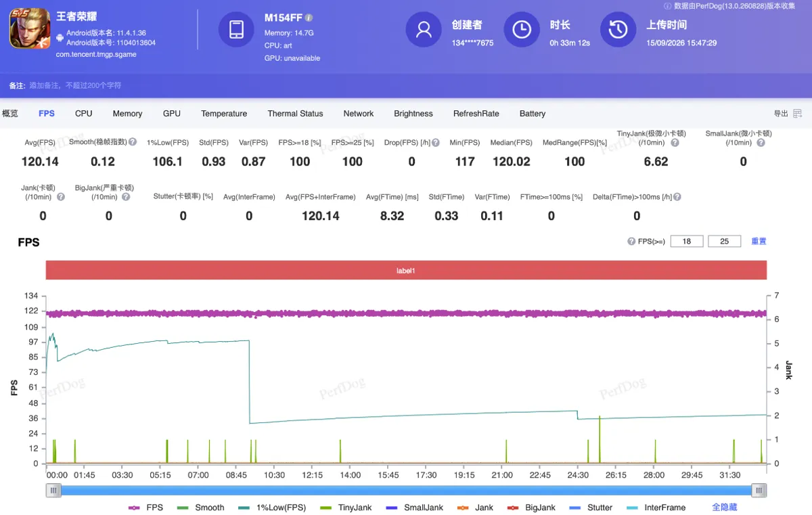Click the duration clock icon
Image resolution: width=812 pixels, height=515 pixels.
tap(522, 30)
